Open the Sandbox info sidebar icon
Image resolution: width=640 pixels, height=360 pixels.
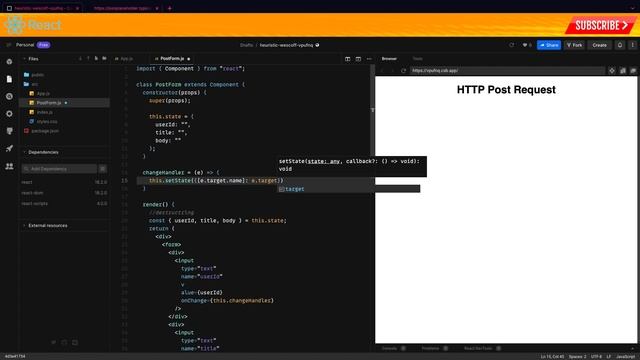pos(9,62)
